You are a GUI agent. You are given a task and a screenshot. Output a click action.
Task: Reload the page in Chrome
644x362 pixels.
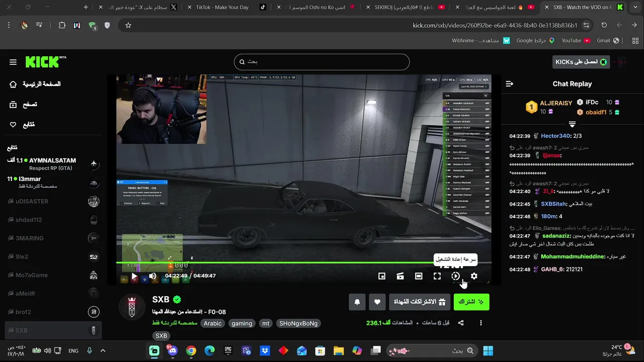point(604,25)
